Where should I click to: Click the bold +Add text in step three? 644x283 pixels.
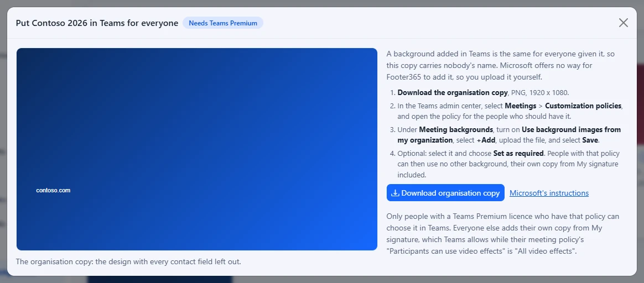486,140
